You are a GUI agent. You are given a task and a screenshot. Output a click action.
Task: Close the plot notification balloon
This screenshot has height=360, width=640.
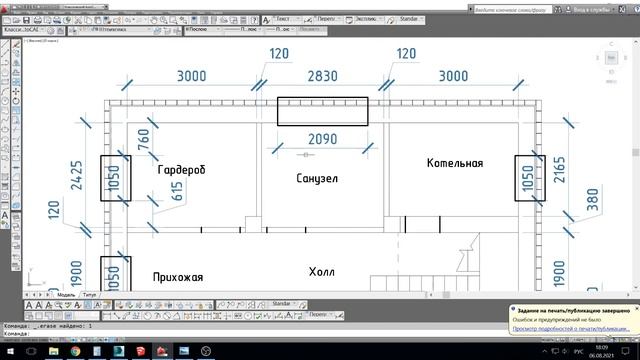point(636,310)
